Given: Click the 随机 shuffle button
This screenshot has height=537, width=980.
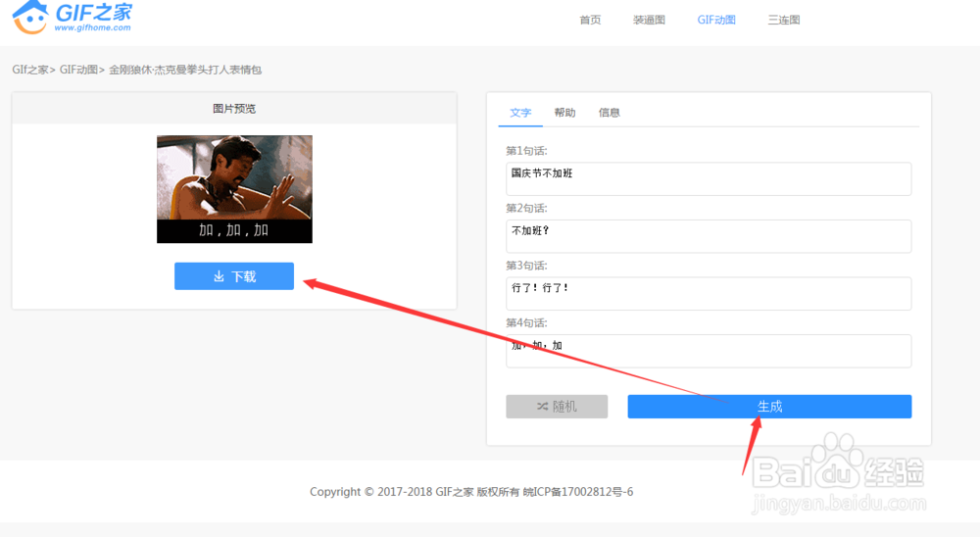Looking at the screenshot, I should (557, 407).
